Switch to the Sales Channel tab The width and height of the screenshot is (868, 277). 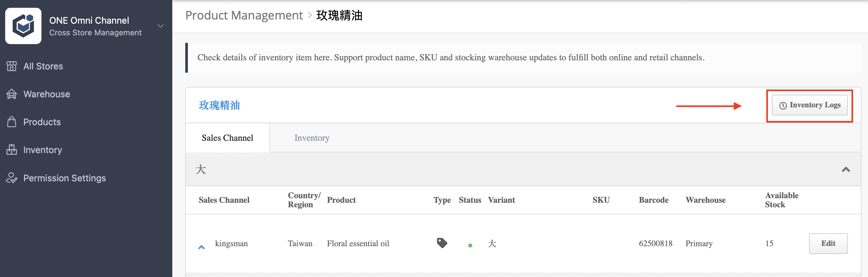click(227, 138)
